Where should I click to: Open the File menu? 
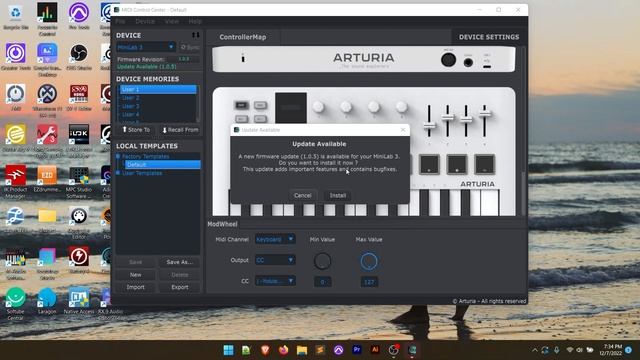point(120,21)
